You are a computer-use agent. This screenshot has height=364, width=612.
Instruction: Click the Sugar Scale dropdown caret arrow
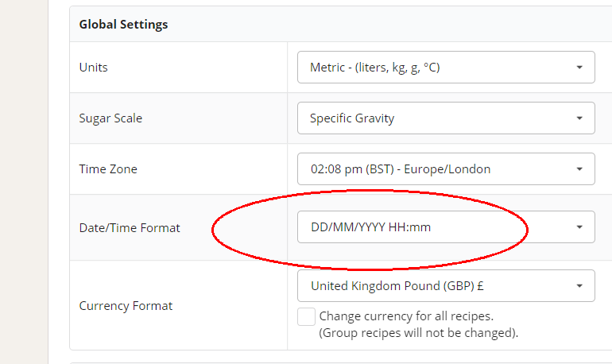tap(579, 118)
